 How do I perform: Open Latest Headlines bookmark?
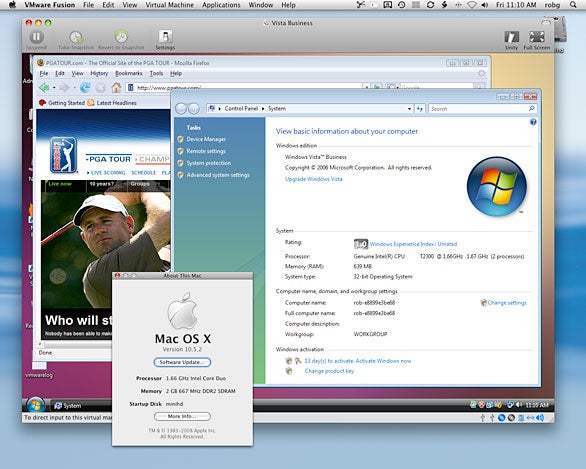click(112, 102)
